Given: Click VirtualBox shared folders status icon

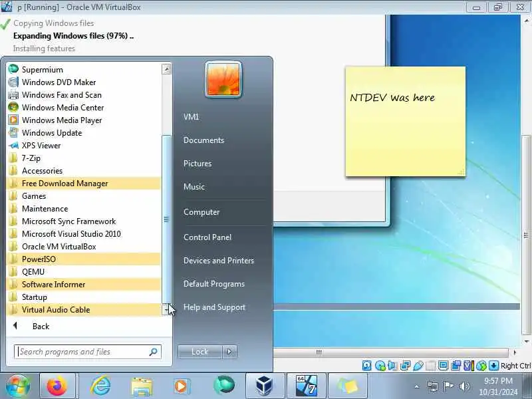Looking at the screenshot, I should 430,365.
